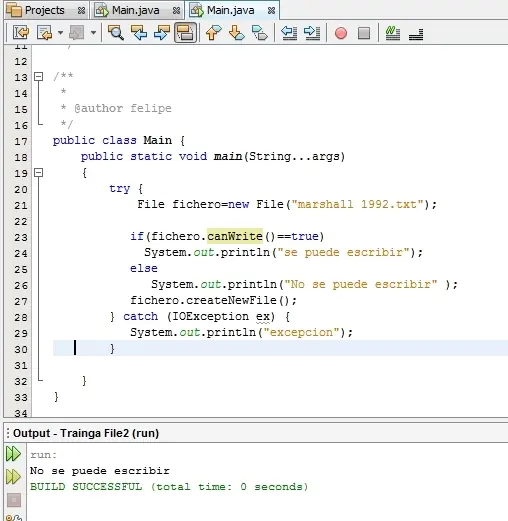Viewport: 508px width, 521px height.
Task: Click the catch (IOException ex) line
Action: pyautogui.click(x=200, y=316)
